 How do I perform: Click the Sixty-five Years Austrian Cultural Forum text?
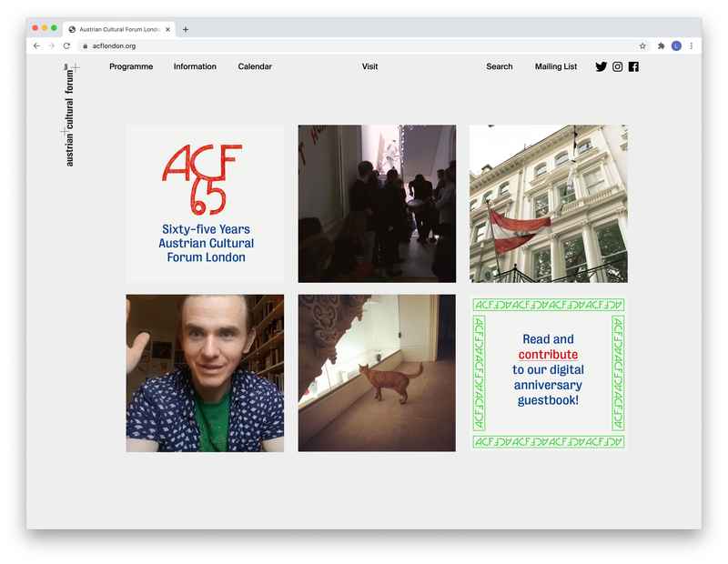click(x=207, y=243)
